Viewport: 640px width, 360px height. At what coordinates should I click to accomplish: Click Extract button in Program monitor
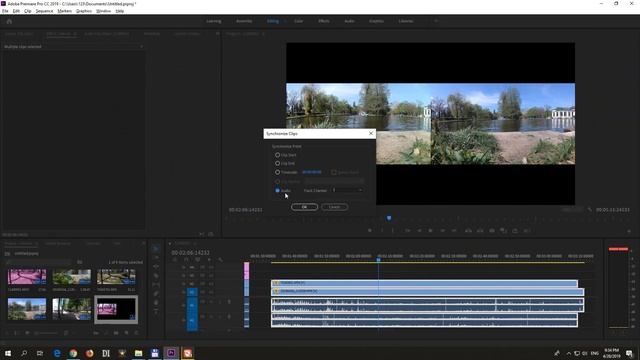(x=480, y=231)
